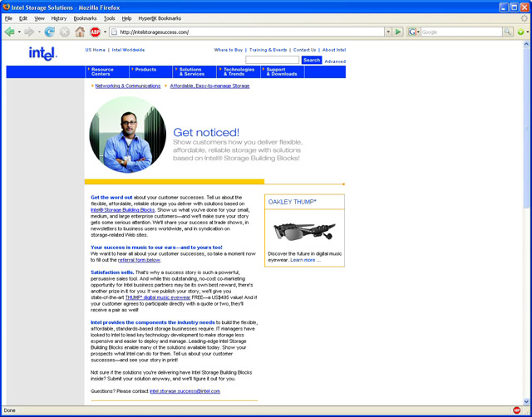Expand the Adblock Plus dropdown arrow
This screenshot has height=417, width=532.
click(x=105, y=32)
